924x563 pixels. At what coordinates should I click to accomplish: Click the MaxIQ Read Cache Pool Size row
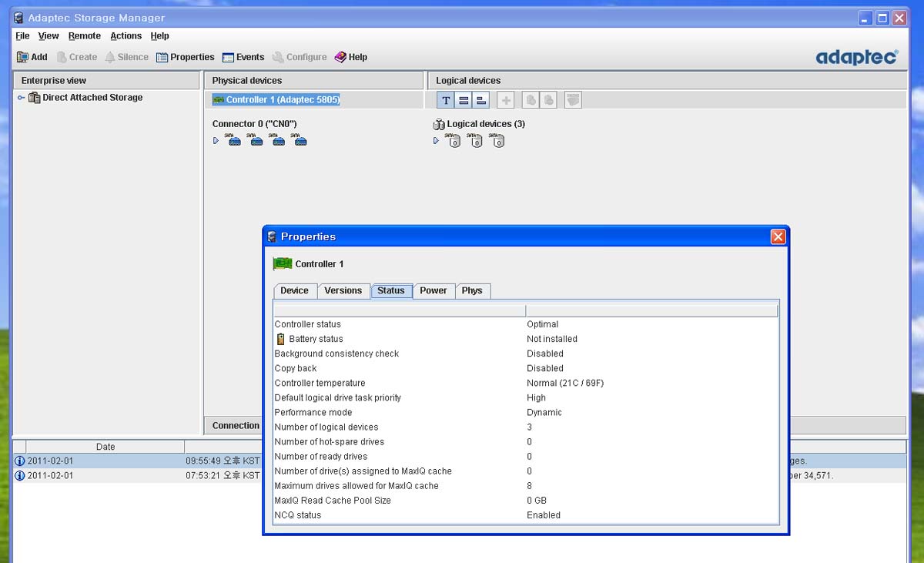coord(525,500)
